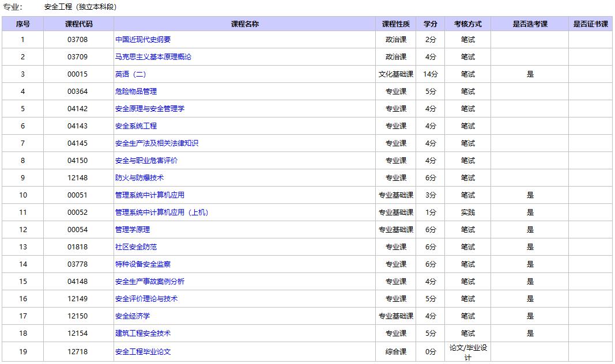This screenshot has width=615, height=364.
Task: Select course code 12154
Action: click(x=78, y=333)
